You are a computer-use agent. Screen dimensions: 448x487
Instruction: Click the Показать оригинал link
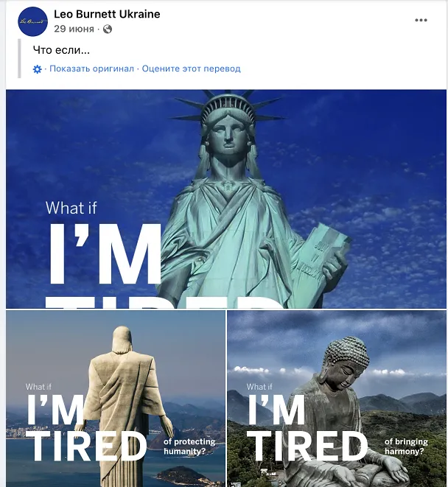(x=91, y=69)
